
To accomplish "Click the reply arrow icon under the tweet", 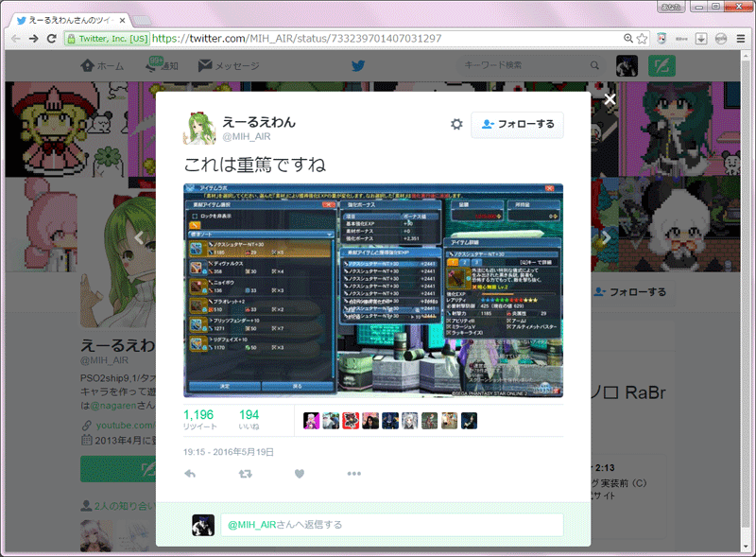I will (x=190, y=474).
